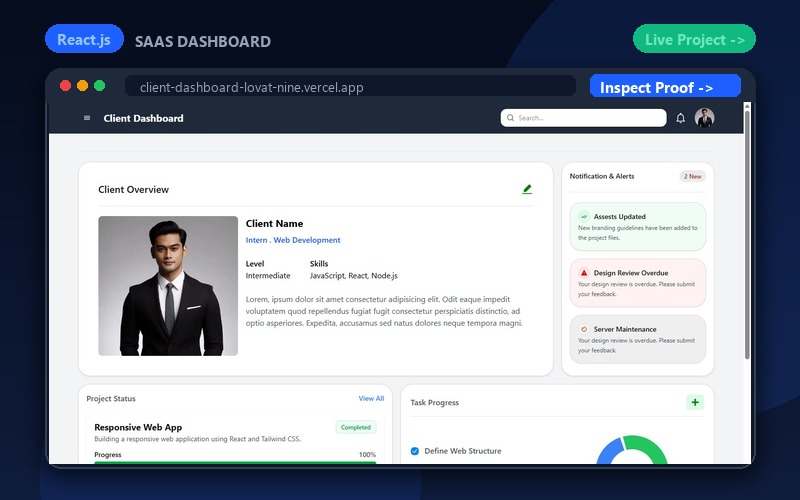
Task: Click the magnifier icon in the search box
Action: click(510, 118)
